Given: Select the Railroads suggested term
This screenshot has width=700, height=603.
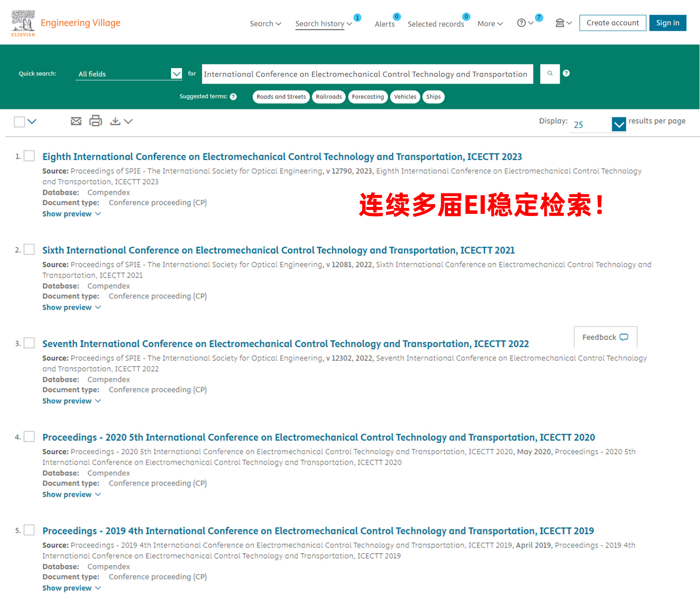Looking at the screenshot, I should point(329,97).
